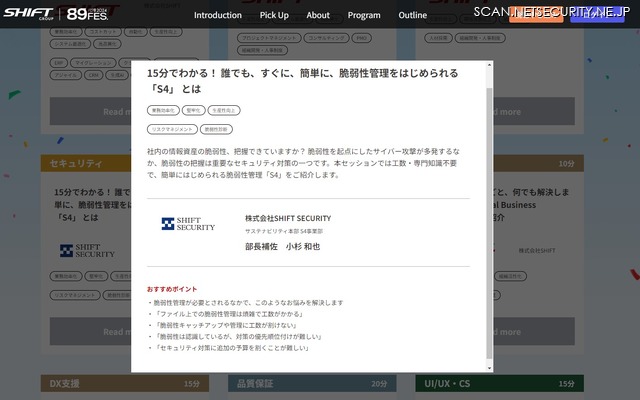This screenshot has width=640, height=400.
Task: Click the 業務効率化 tag in the popup
Action: click(162, 110)
